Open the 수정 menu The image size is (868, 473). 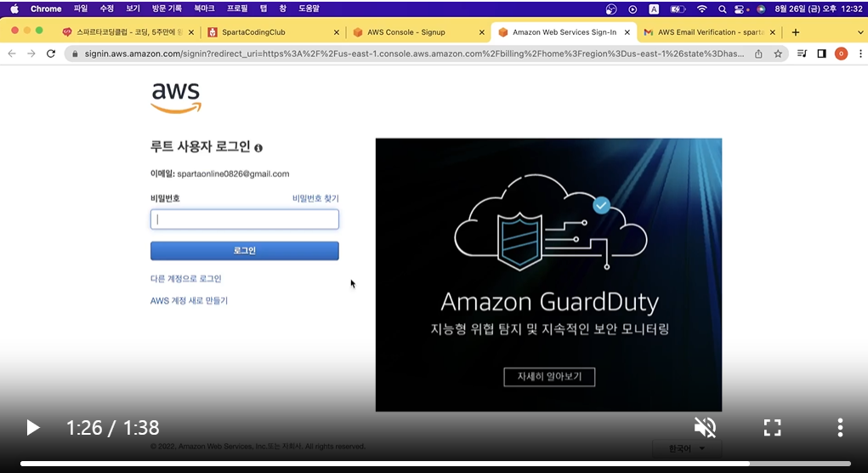pos(107,9)
